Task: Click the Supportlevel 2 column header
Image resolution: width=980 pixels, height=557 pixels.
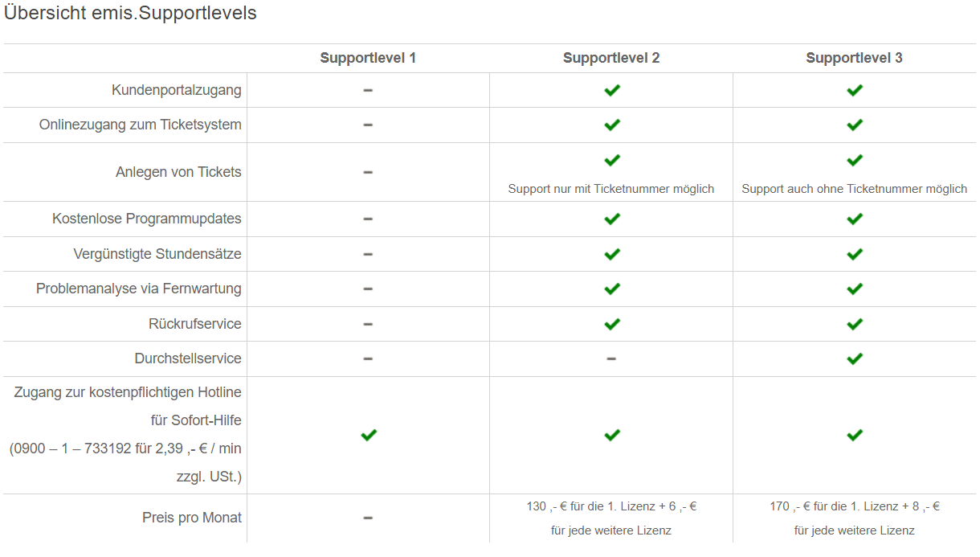Action: 611,58
